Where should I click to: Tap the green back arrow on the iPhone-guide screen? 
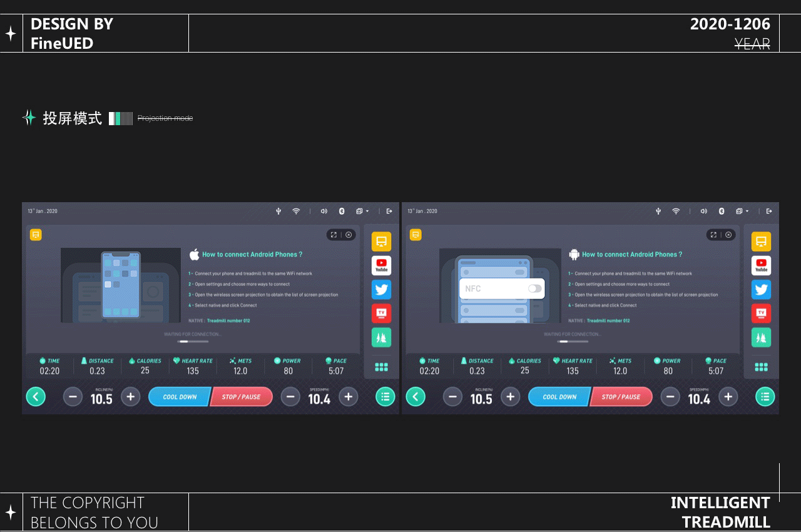pyautogui.click(x=36, y=396)
